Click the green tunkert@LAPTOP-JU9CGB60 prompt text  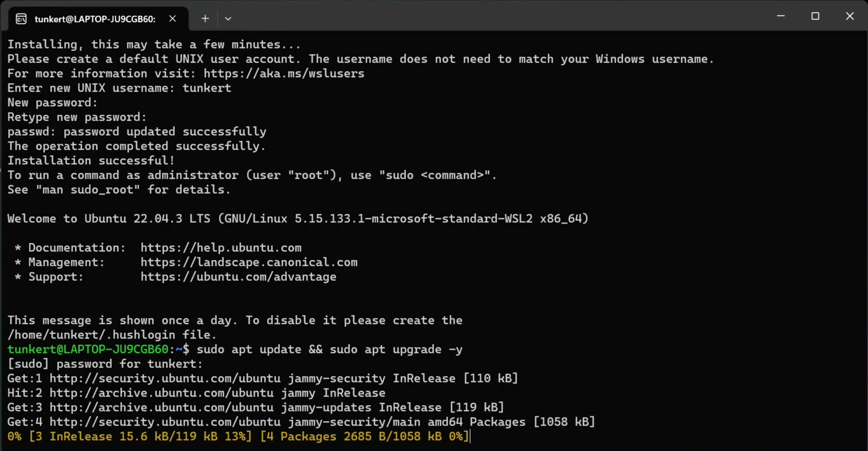[x=88, y=349]
